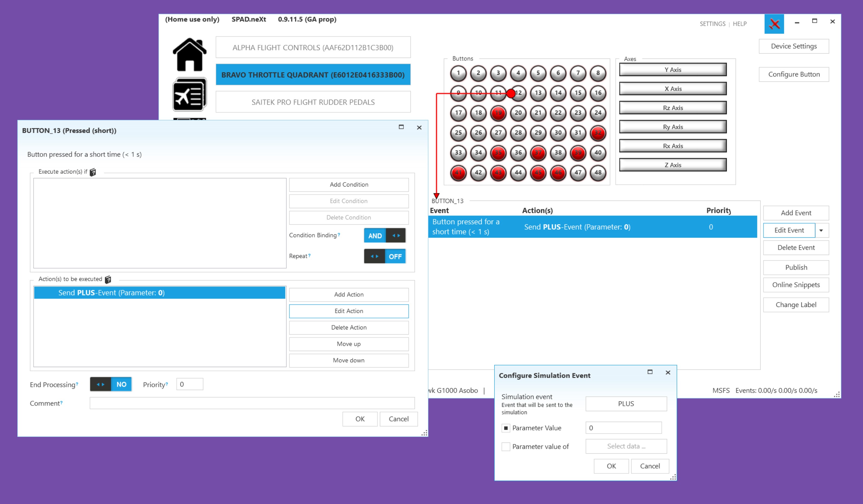
Task: Click Add Condition button
Action: 349,185
